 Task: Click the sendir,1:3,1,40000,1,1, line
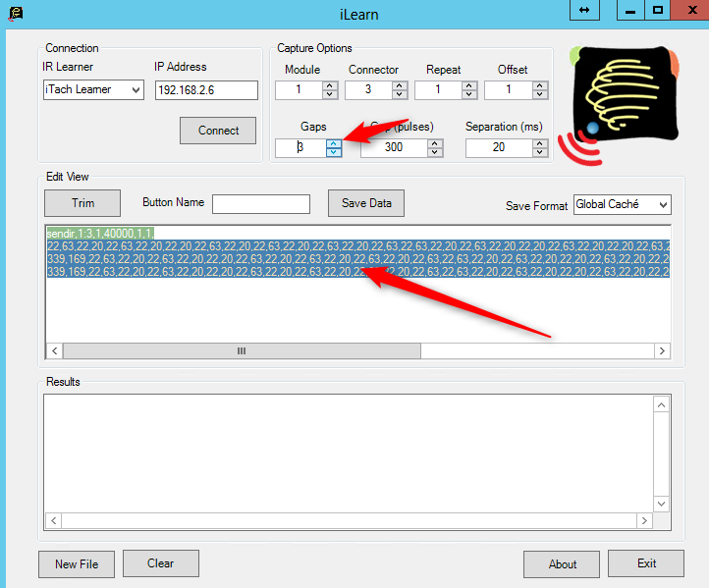pyautogui.click(x=100, y=234)
